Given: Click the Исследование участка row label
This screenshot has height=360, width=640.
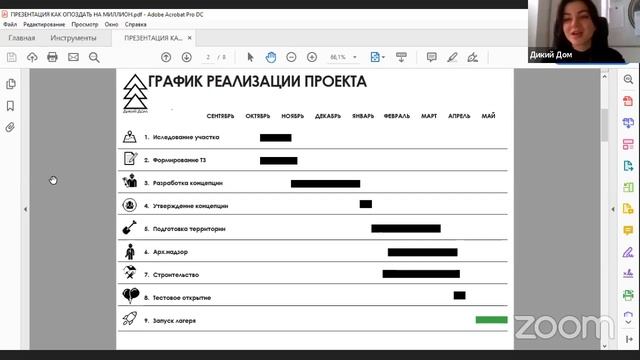Looking at the screenshot, I should pyautogui.click(x=186, y=138).
